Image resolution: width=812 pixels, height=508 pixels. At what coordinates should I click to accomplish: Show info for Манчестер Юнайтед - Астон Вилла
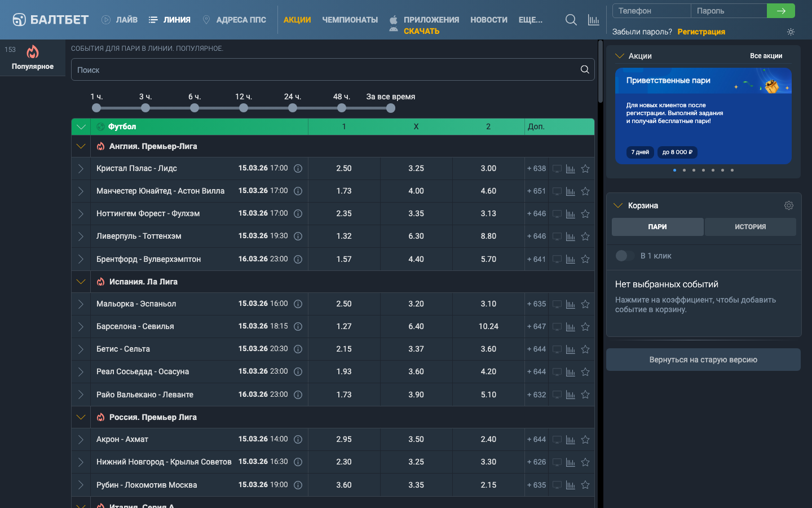click(x=298, y=191)
